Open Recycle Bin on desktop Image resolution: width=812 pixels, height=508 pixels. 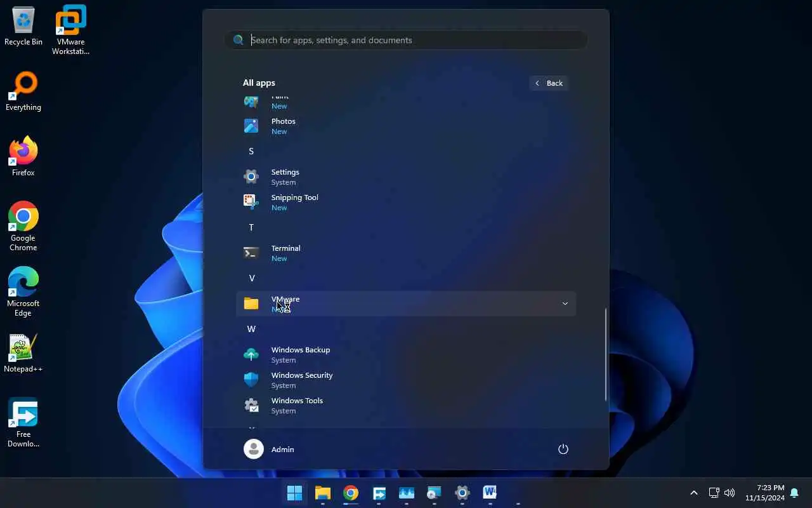point(23,27)
